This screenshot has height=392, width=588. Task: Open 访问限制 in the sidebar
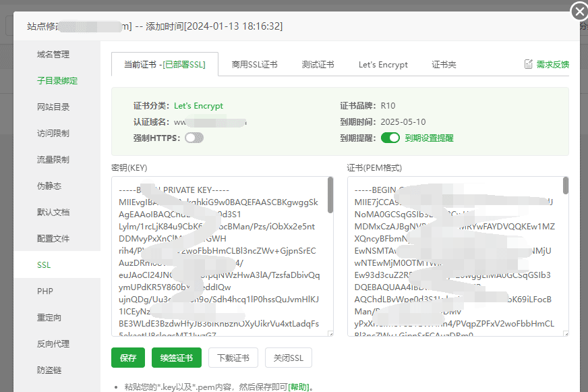click(x=53, y=133)
